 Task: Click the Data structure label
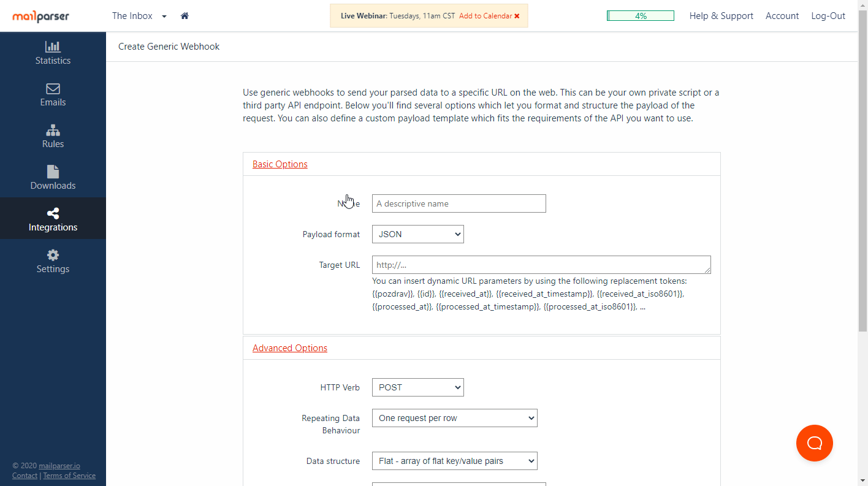(x=333, y=461)
